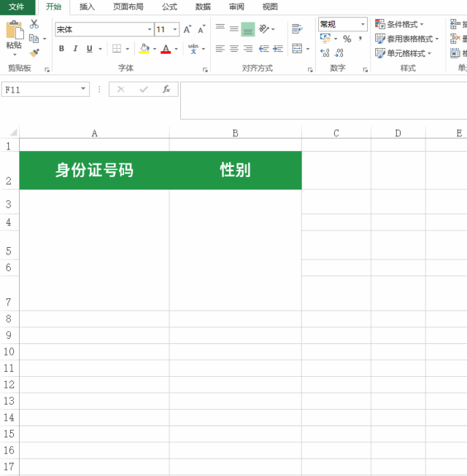467x476 pixels.
Task: Decrease decimal places
Action: [x=339, y=53]
